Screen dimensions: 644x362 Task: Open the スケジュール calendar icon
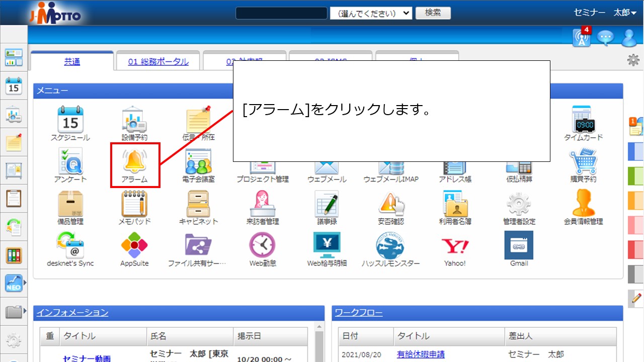click(70, 120)
